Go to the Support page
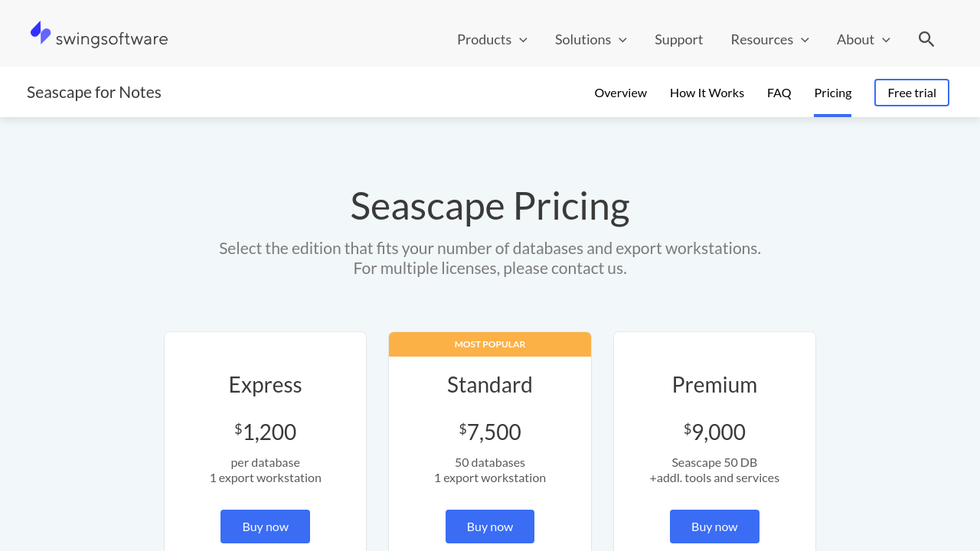980x551 pixels. coord(678,39)
